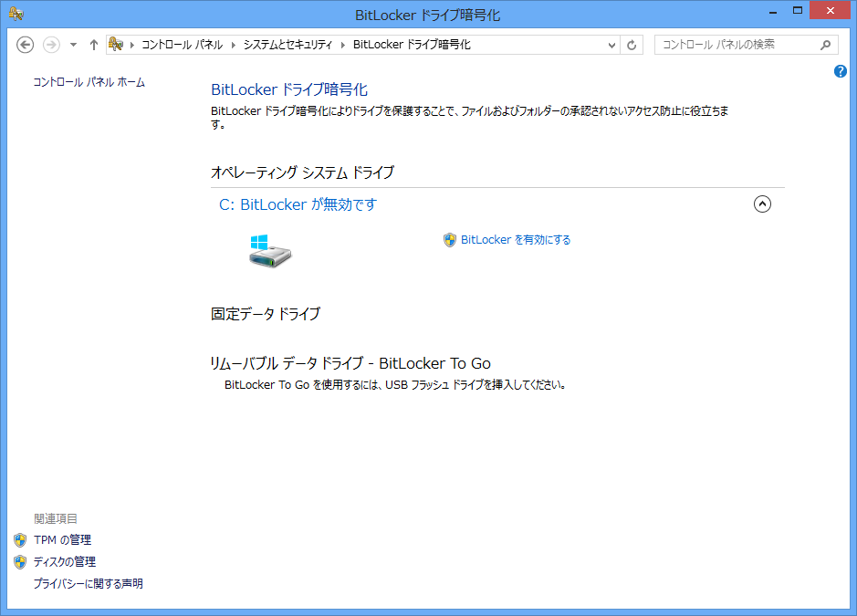Screen dimensions: 857x616
Task: Click the BitLocker ドライブ暗号化 page title
Action: 289,89
